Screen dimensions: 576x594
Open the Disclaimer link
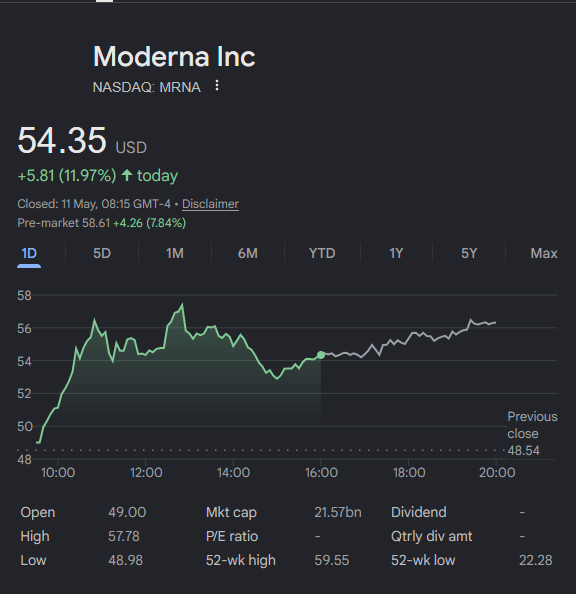pos(210,204)
